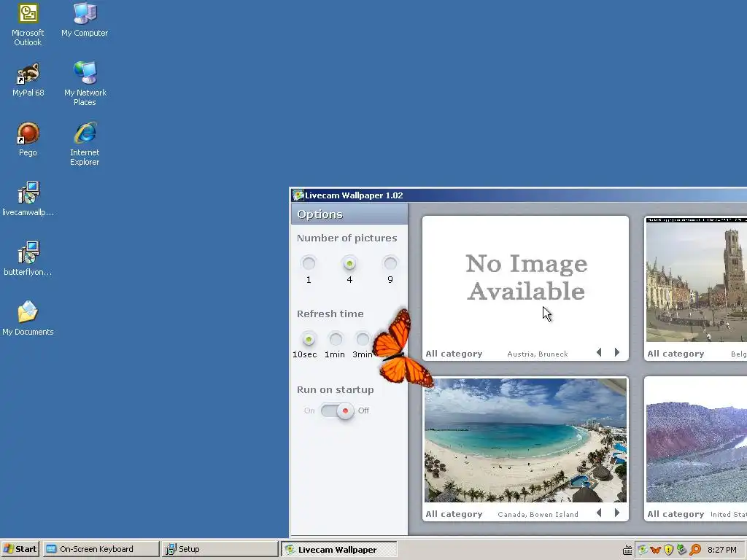Select My Network Places icon
Screen dimensions: 747x560
pyautogui.click(x=85, y=84)
